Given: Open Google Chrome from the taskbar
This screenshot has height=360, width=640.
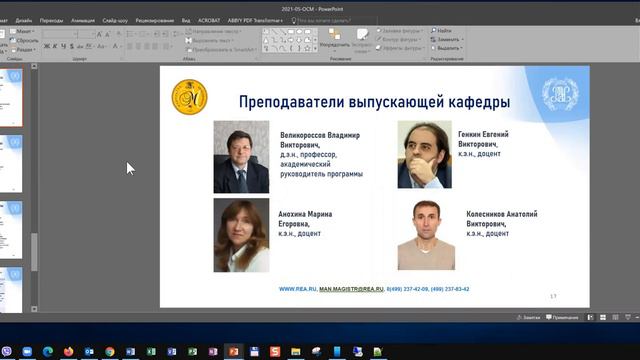Looking at the screenshot, I should [x=110, y=351].
